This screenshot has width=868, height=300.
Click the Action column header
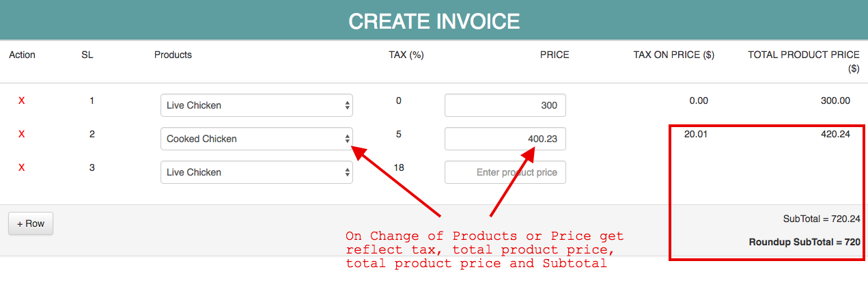pos(22,55)
